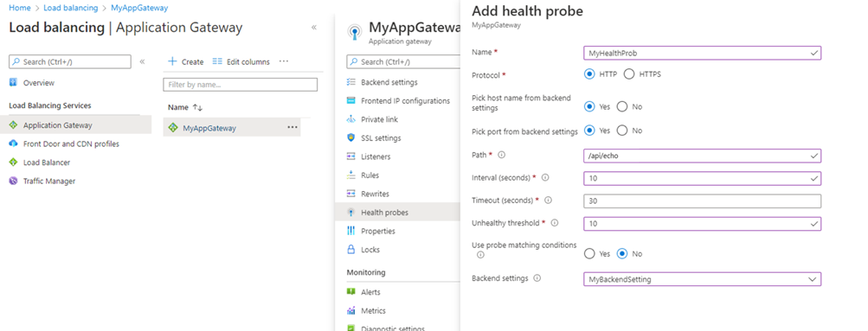Click the Metrics chart icon
Screen dimensions: 868x331
tap(350, 310)
